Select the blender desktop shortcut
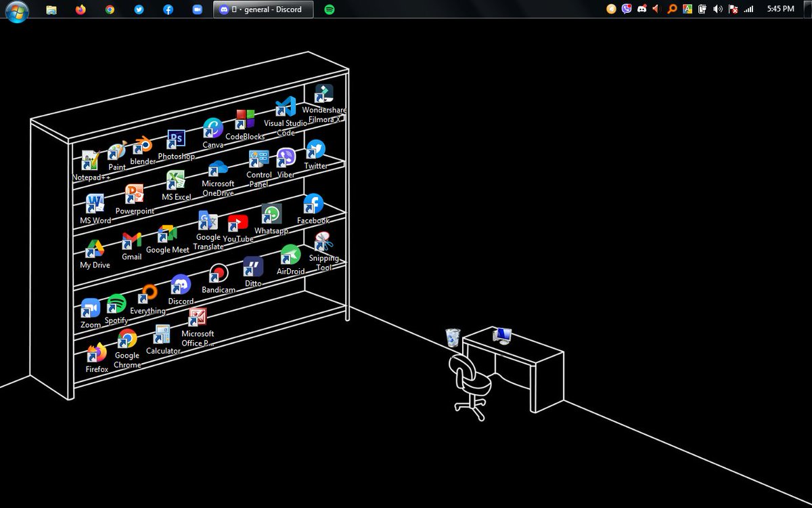The image size is (812, 508). [x=143, y=151]
